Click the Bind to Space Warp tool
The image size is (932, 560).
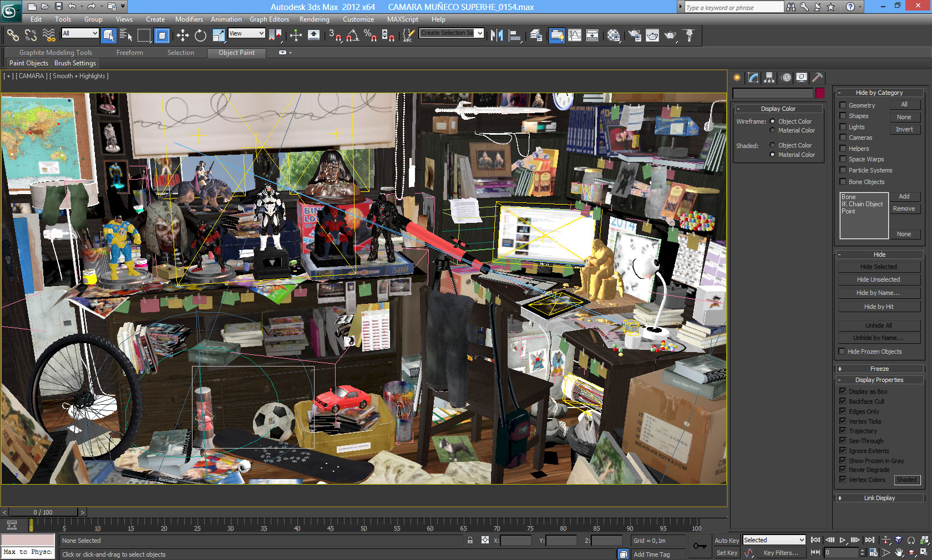click(49, 35)
